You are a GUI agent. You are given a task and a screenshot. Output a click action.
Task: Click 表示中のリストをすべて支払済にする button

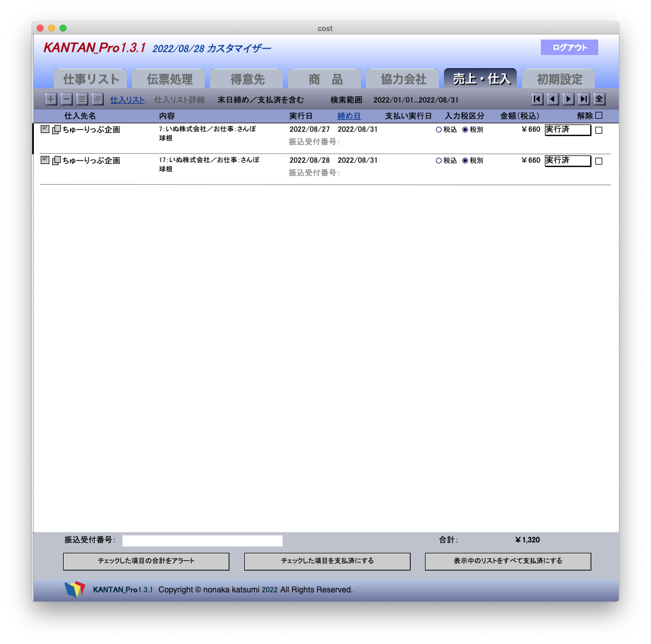pos(508,561)
